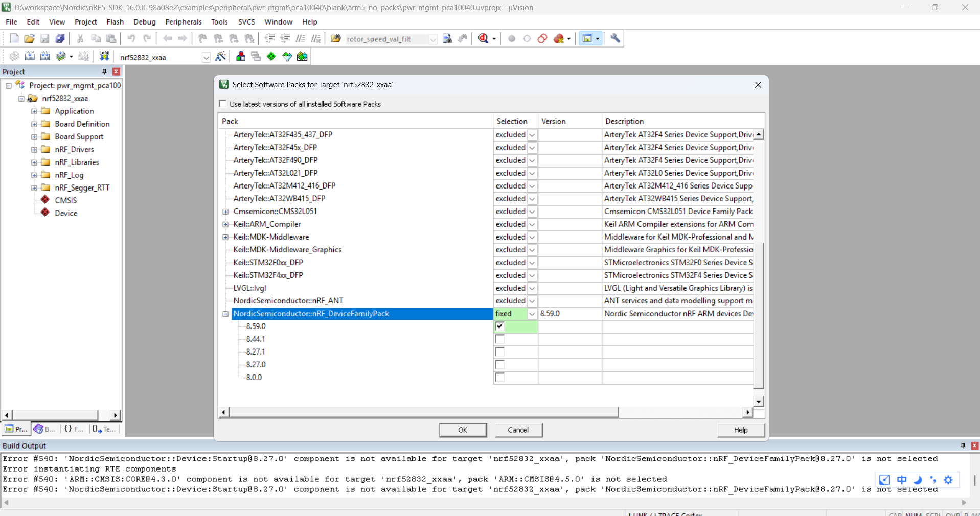This screenshot has width=980, height=516.
Task: Open the Select Software Packs icon
Action: (x=287, y=57)
